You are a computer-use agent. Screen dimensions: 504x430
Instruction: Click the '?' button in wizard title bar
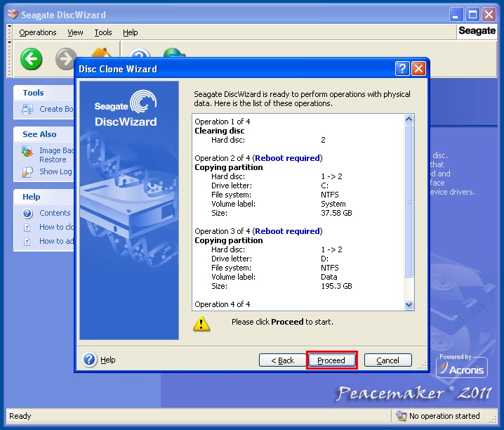click(x=402, y=68)
